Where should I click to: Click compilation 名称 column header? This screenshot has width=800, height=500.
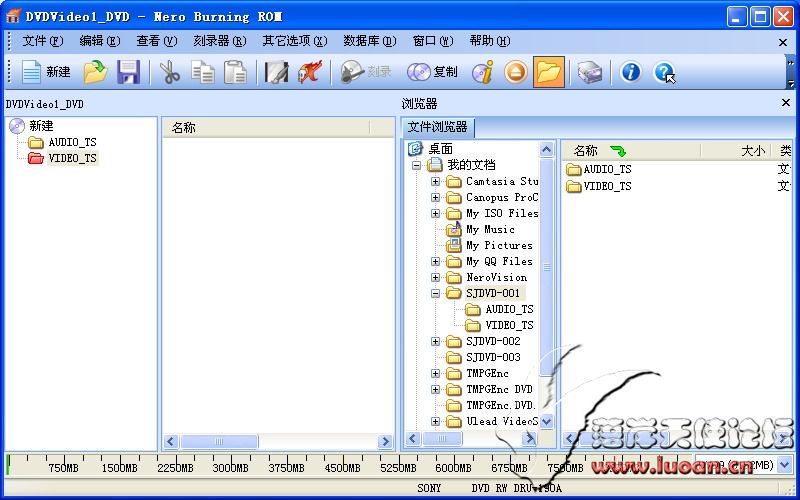[266, 128]
